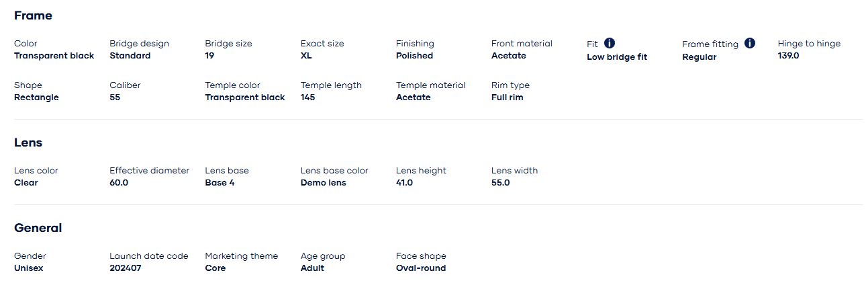This screenshot has width=868, height=283.
Task: Click the Unisex gender value
Action: [28, 268]
